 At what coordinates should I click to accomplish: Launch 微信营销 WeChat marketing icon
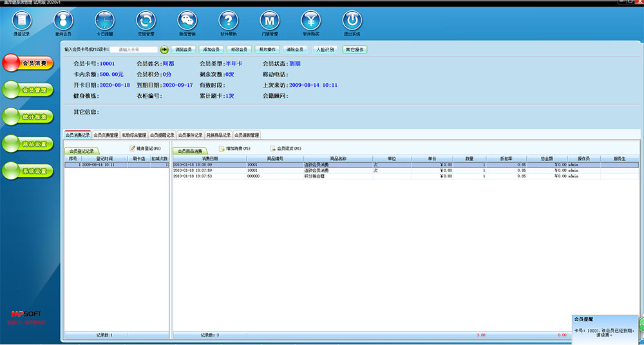coord(187,21)
